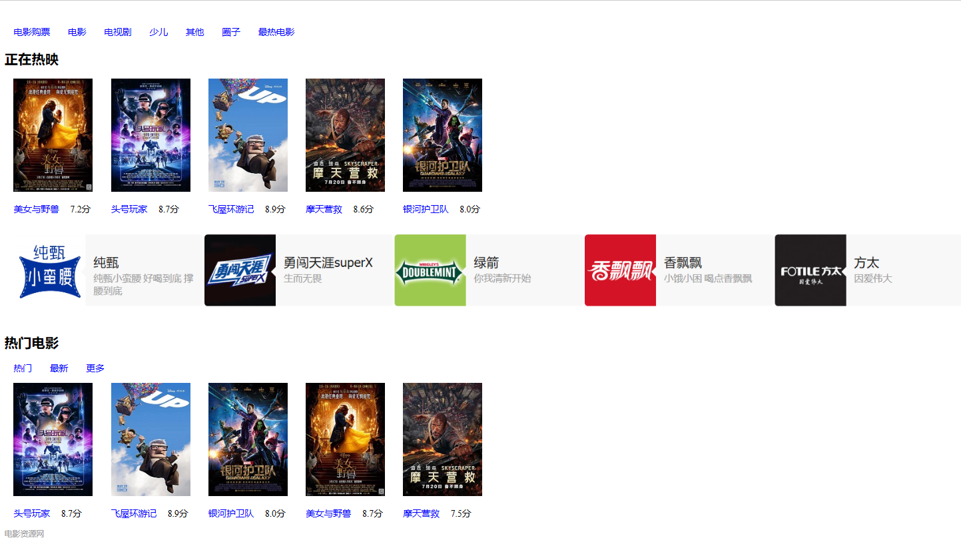The image size is (961, 560).
Task: Click 你我清新开始 ad slogan
Action: [502, 278]
